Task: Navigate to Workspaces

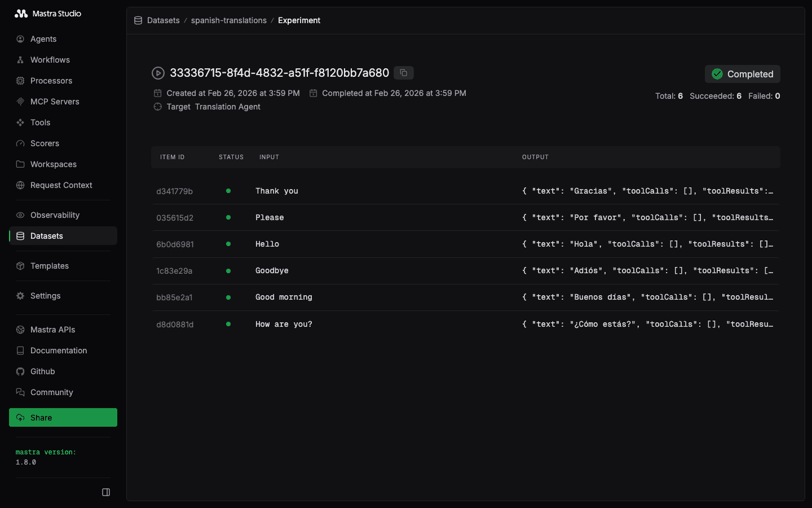Action: coord(53,164)
